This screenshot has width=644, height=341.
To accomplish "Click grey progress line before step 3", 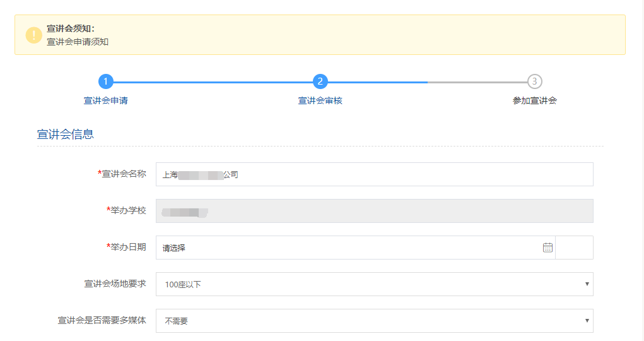I will (x=477, y=82).
